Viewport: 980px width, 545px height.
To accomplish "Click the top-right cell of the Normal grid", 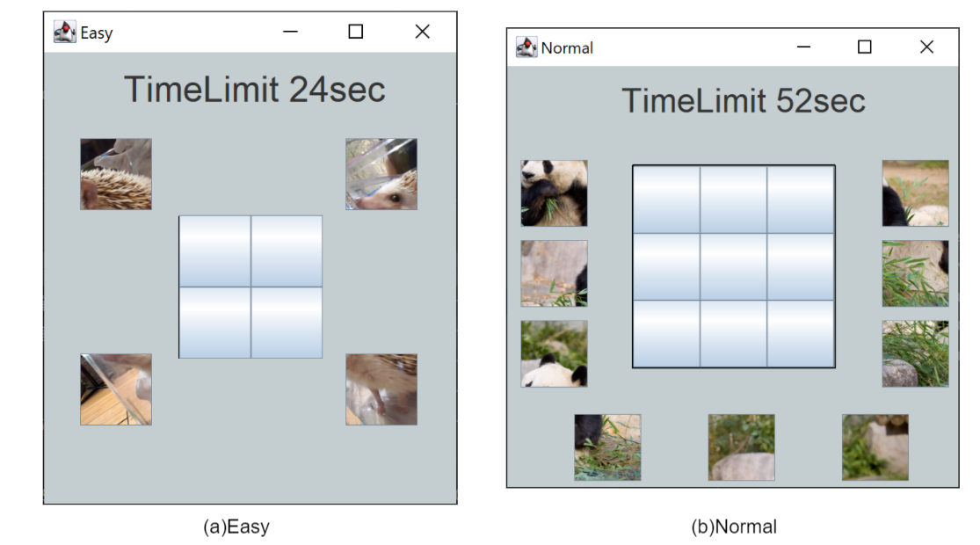I will tap(800, 200).
